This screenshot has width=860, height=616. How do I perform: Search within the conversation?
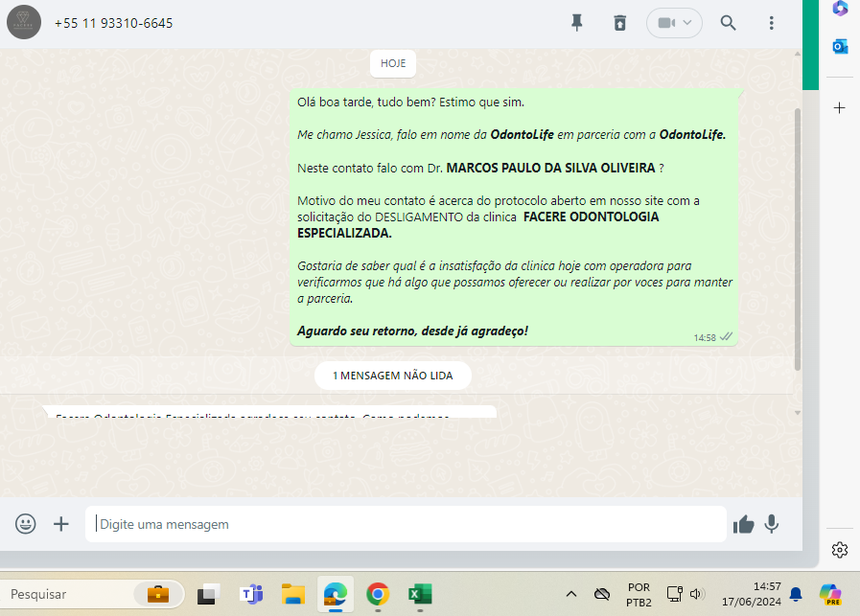pos(728,23)
